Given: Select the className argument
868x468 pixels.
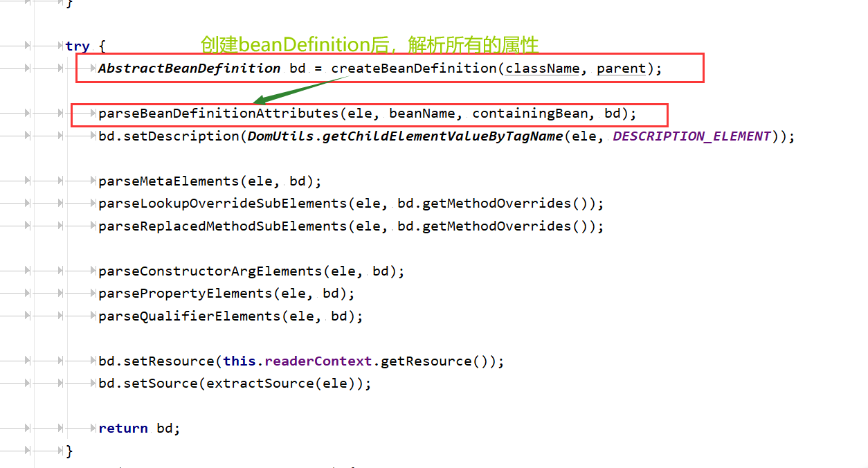Looking at the screenshot, I should (542, 69).
